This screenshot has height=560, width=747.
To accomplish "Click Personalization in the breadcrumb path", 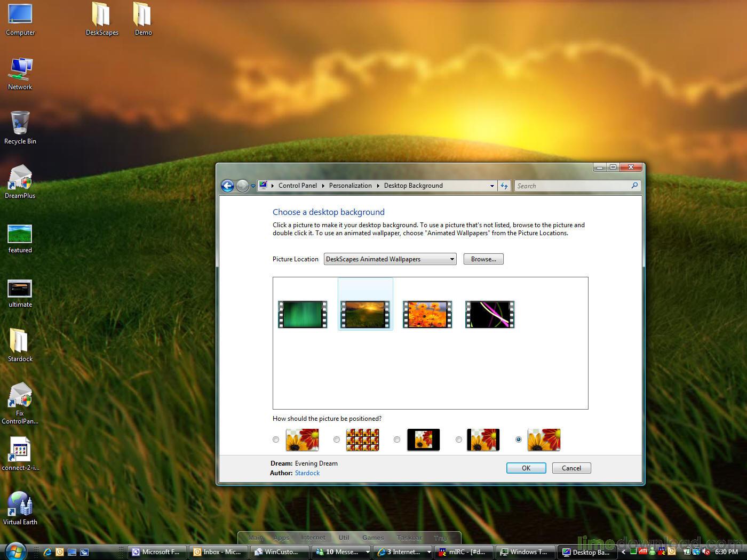I will pos(351,186).
